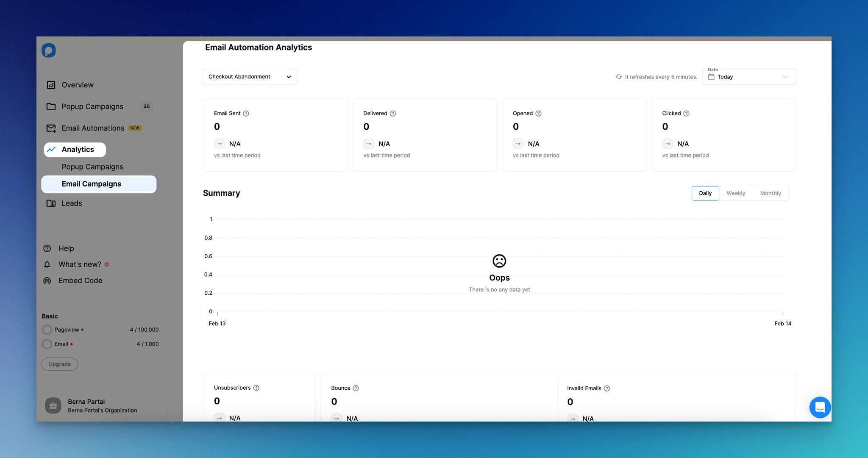
Task: Open Popup Campaigns in main sidebar
Action: click(92, 106)
